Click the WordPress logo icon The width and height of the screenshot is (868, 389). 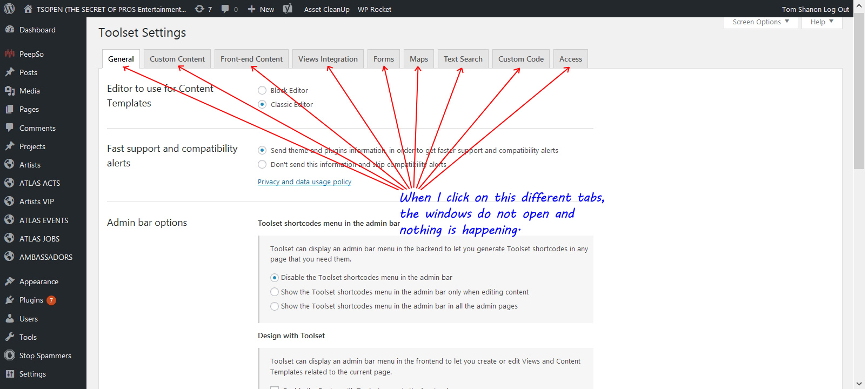pos(9,9)
